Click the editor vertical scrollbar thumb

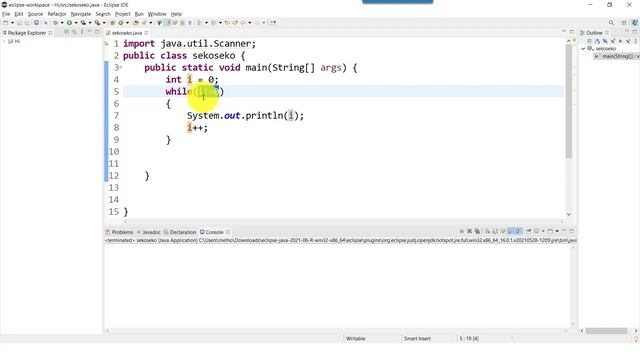[569, 101]
